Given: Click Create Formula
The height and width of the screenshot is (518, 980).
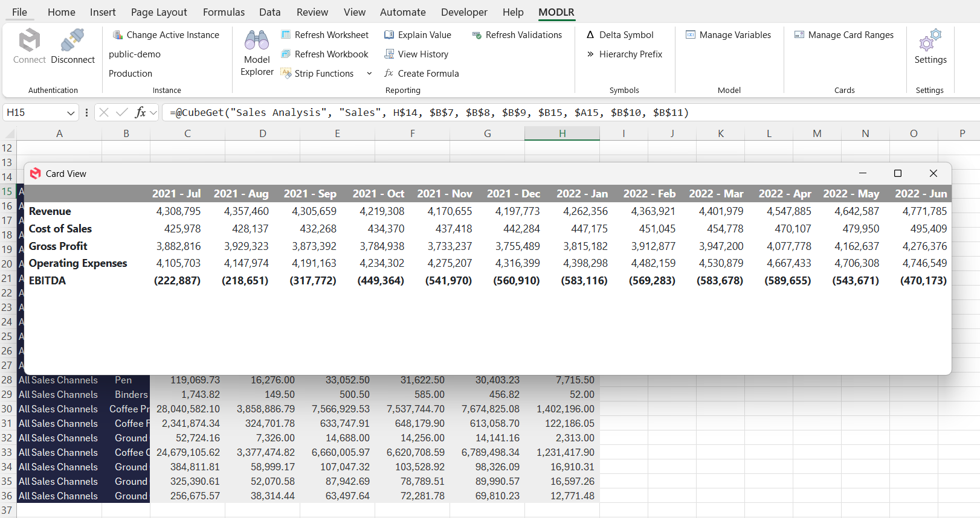Looking at the screenshot, I should [x=422, y=74].
